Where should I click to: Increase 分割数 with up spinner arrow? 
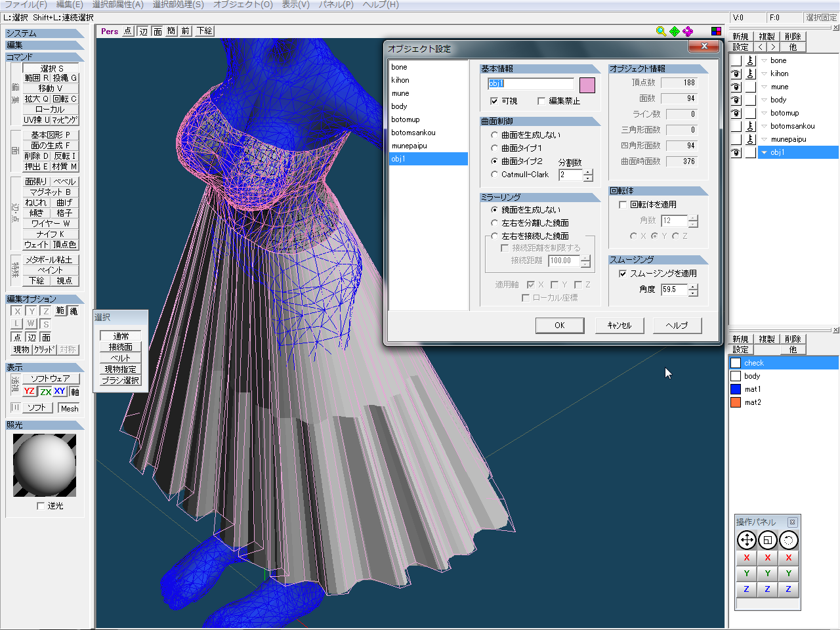click(x=588, y=172)
